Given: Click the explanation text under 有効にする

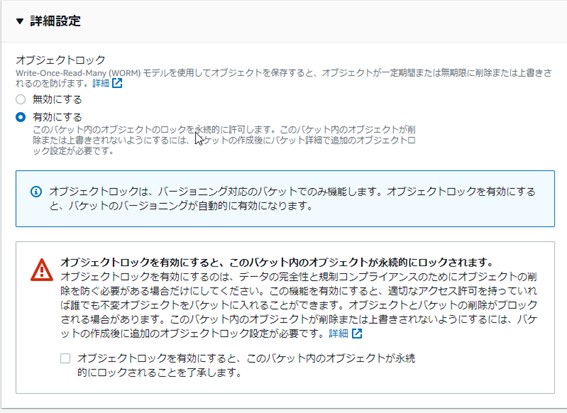Looking at the screenshot, I should pos(224,140).
